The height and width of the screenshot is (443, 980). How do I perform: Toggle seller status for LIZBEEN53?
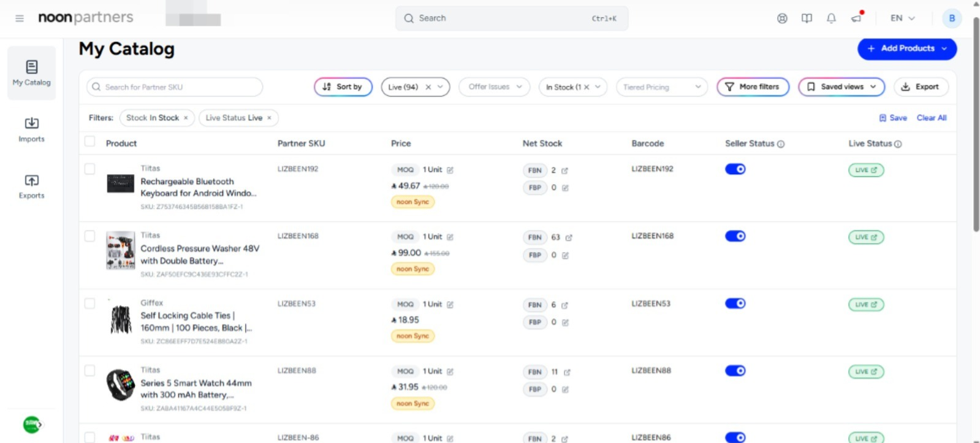[x=735, y=304]
